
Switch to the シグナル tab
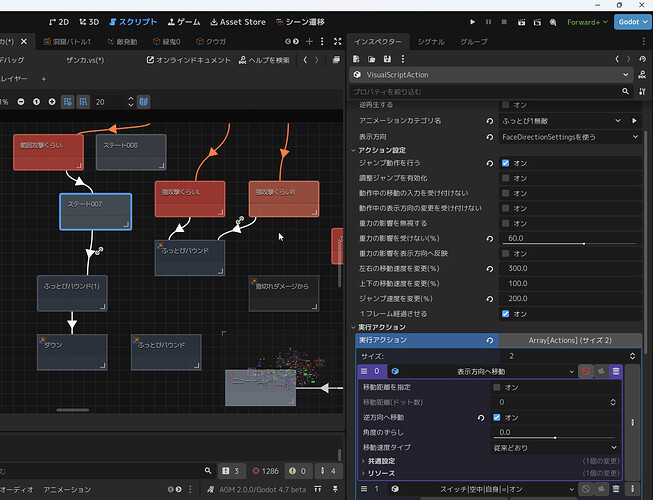pyautogui.click(x=431, y=42)
